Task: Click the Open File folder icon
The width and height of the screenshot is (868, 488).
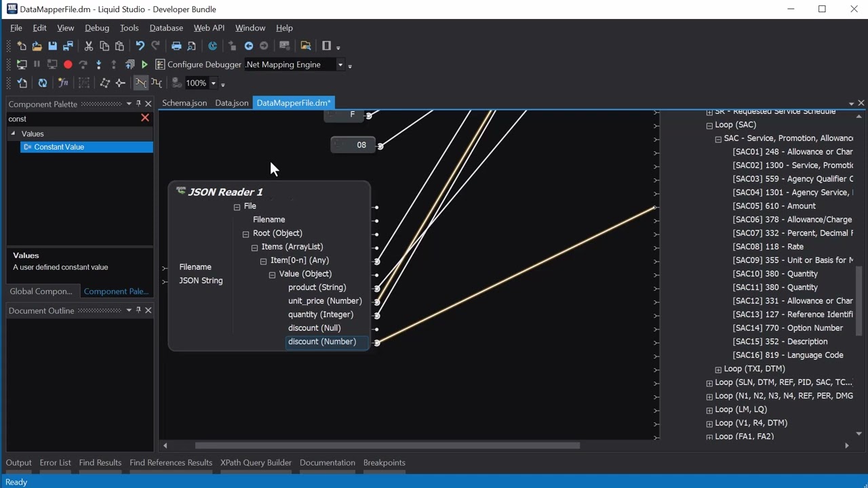Action: (37, 46)
